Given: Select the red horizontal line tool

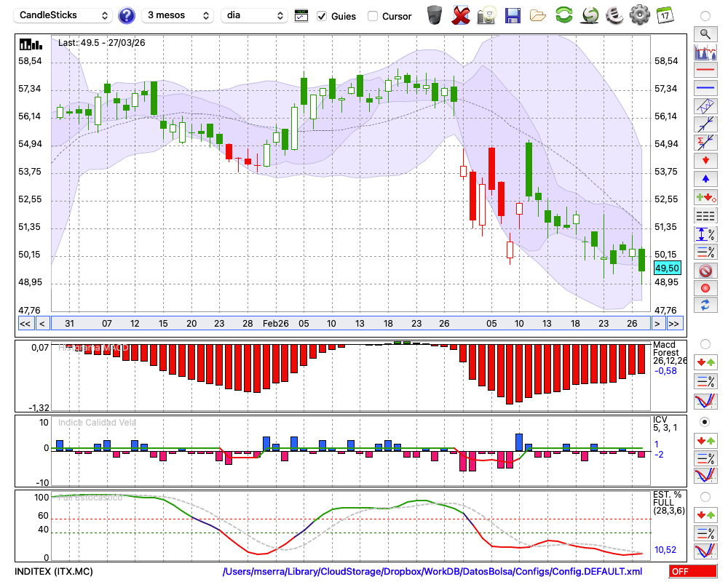Looking at the screenshot, I should click(x=705, y=71).
